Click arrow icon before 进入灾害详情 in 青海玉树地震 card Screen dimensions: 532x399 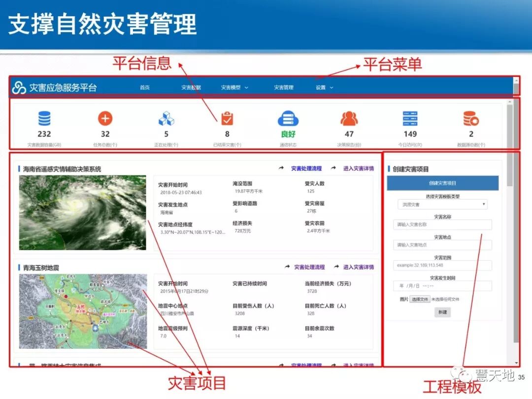pyautogui.click(x=336, y=266)
